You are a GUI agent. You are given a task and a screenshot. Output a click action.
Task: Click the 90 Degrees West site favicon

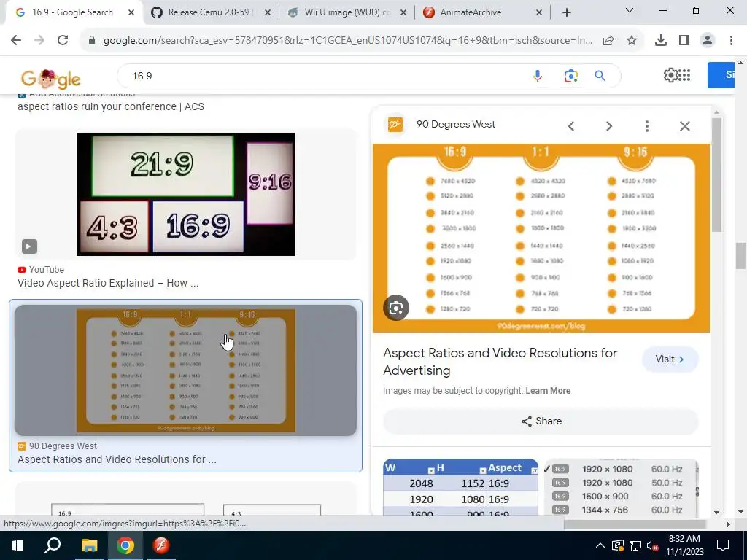(395, 125)
